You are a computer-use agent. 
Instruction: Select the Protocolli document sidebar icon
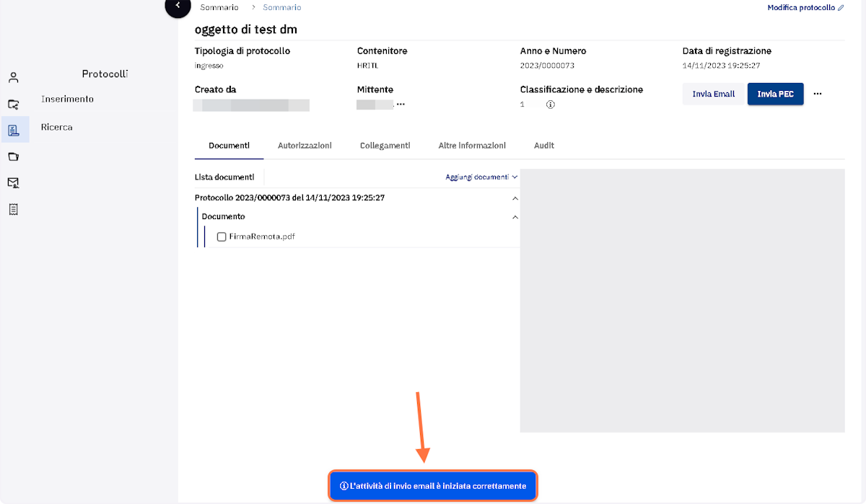13,131
